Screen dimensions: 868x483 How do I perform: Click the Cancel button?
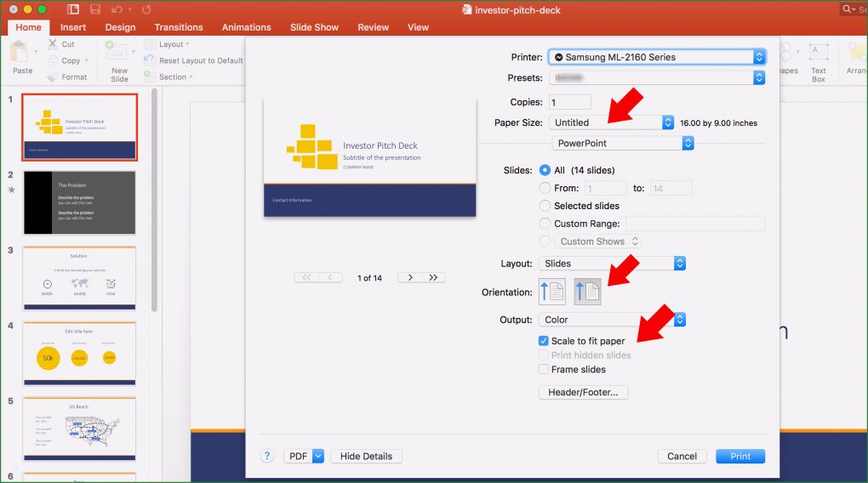click(682, 456)
